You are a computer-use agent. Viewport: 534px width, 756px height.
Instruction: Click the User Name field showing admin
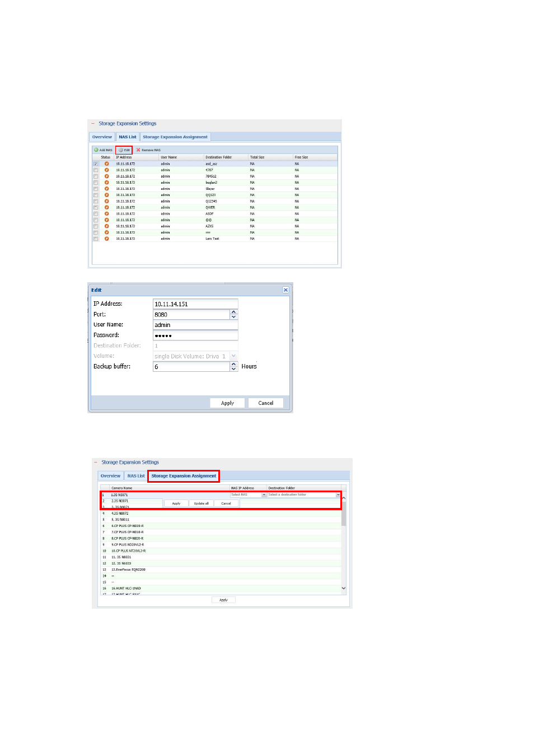click(195, 325)
